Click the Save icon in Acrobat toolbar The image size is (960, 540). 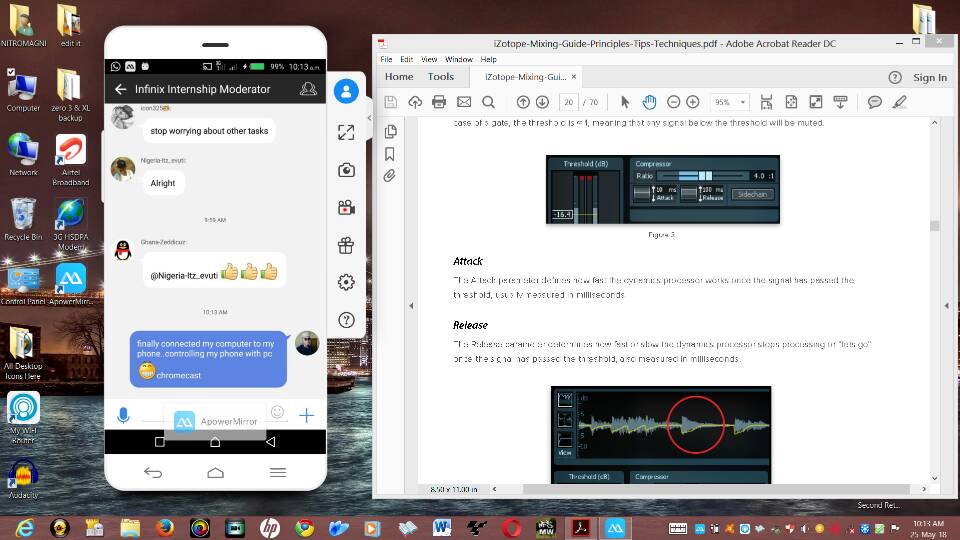[x=391, y=102]
